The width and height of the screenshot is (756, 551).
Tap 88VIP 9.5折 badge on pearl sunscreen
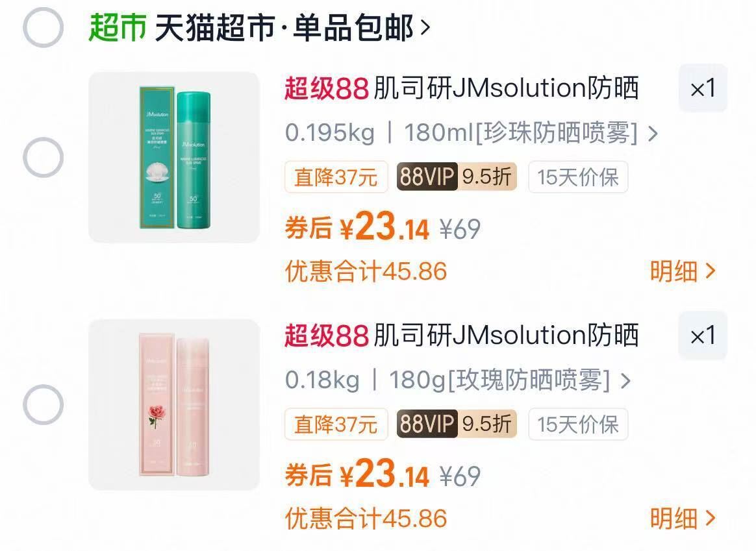click(457, 177)
